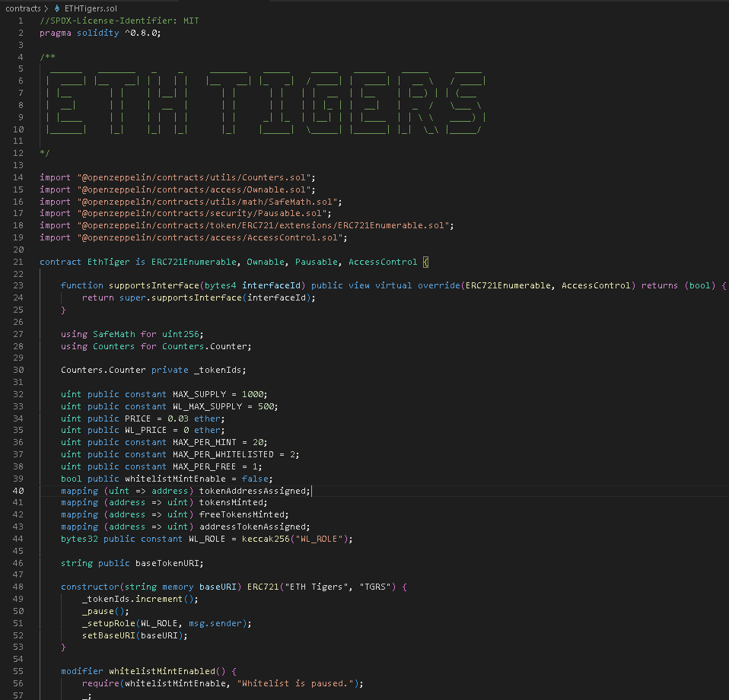Select line number 21 of the contract declaration

pos(18,261)
